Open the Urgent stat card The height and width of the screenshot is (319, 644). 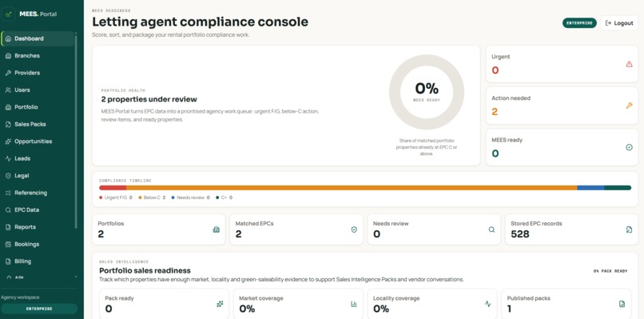[562, 64]
